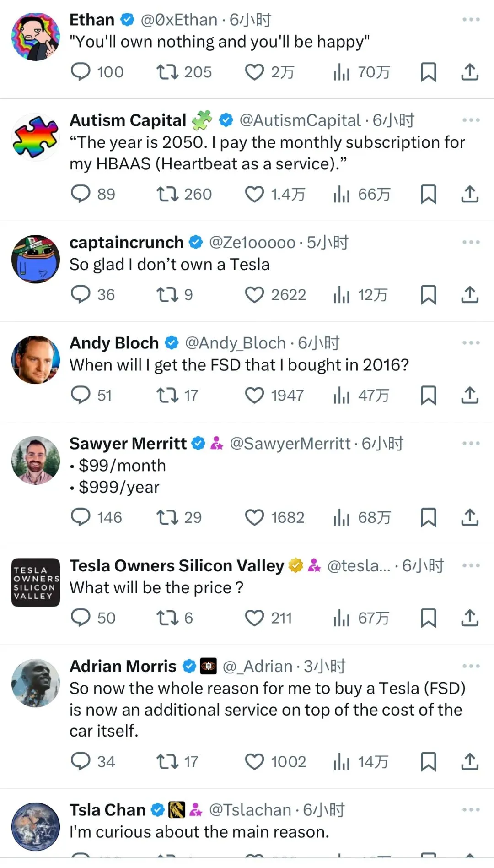Open Tesla Owners Silicon Valley avatar
This screenshot has height=868, width=494.
36,582
